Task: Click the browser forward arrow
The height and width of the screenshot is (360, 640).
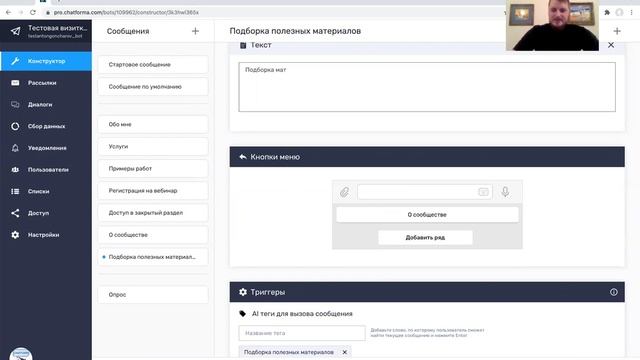Action: coord(21,12)
